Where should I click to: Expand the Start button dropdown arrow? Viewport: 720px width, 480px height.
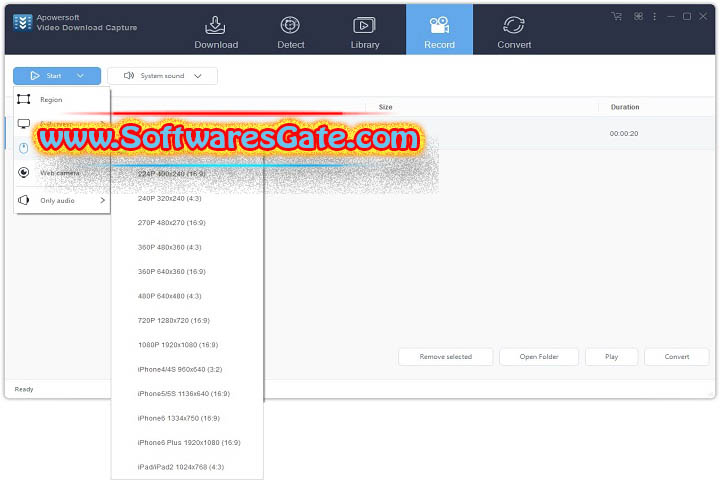(80, 76)
